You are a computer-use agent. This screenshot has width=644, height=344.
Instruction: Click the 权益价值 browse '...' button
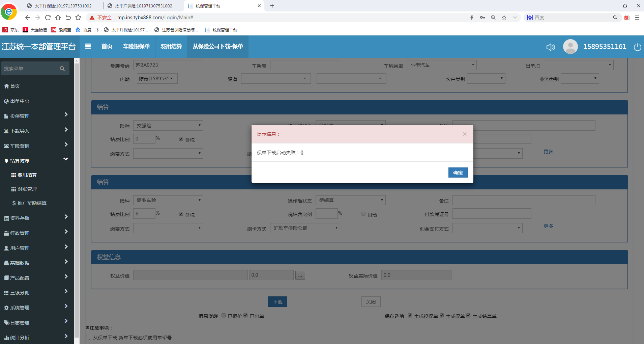300,275
